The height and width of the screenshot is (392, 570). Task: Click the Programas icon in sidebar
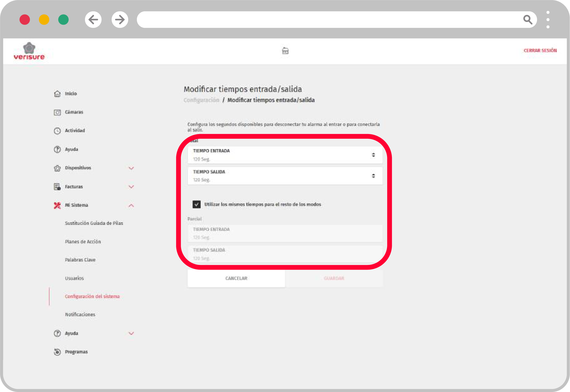(57, 352)
